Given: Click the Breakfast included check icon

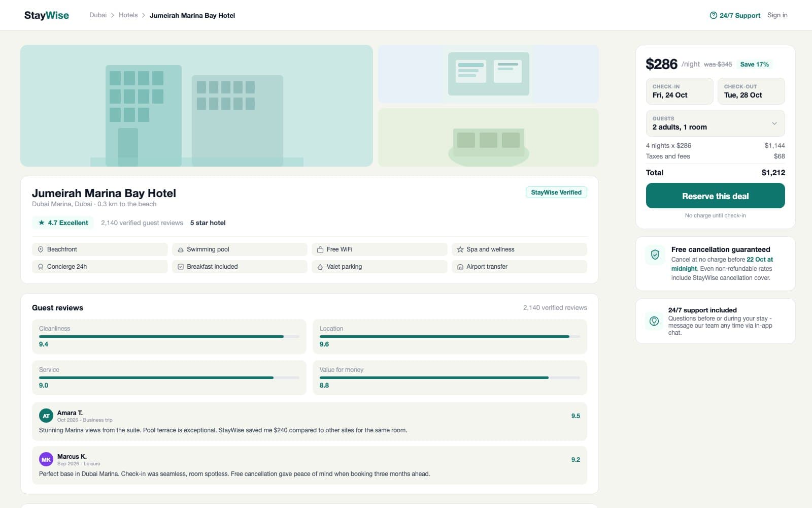Looking at the screenshot, I should [x=180, y=267].
